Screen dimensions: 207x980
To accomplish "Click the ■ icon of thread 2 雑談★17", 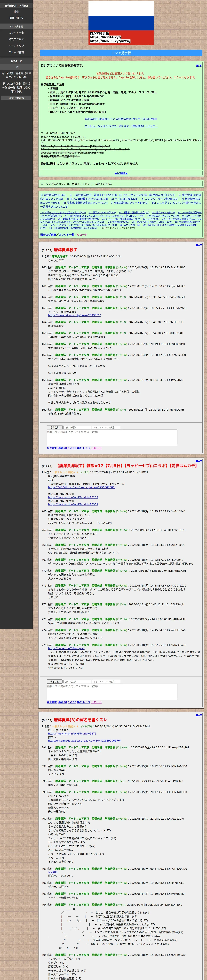I will tap(197, 461).
